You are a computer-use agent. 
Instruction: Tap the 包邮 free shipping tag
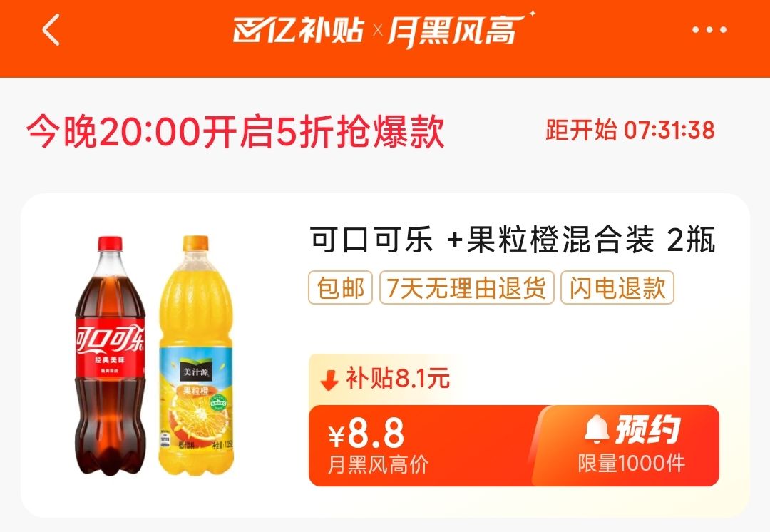point(340,287)
